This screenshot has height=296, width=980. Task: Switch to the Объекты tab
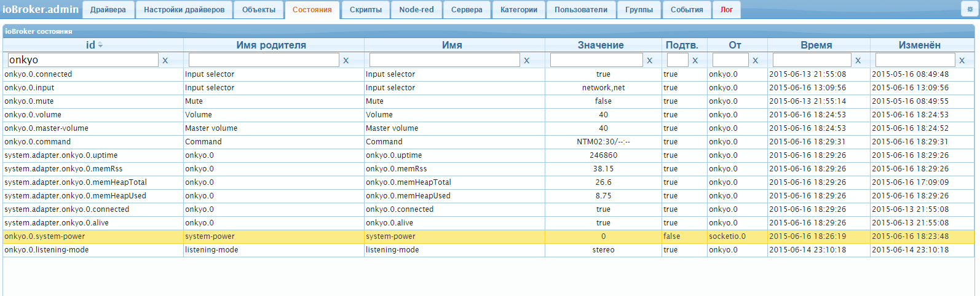click(x=259, y=10)
